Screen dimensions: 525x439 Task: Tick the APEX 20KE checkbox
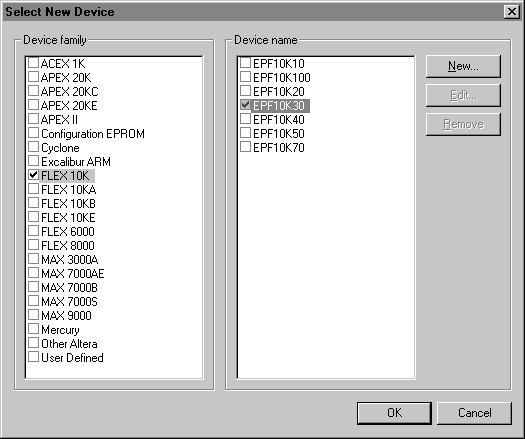point(33,105)
